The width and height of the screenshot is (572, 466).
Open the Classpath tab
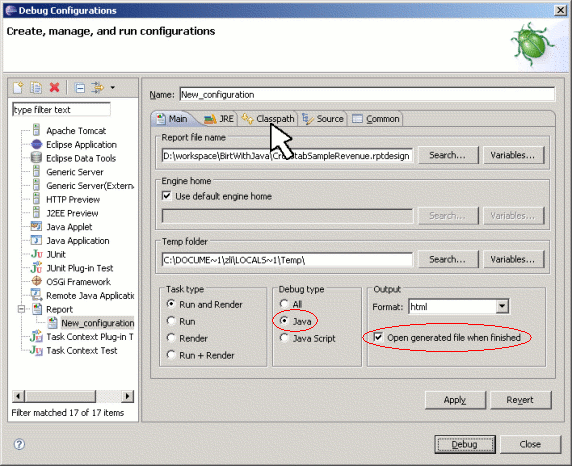[268, 119]
